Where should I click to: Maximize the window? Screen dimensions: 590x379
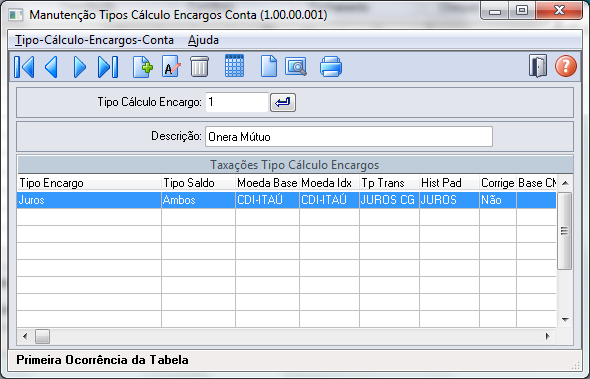coord(522,11)
